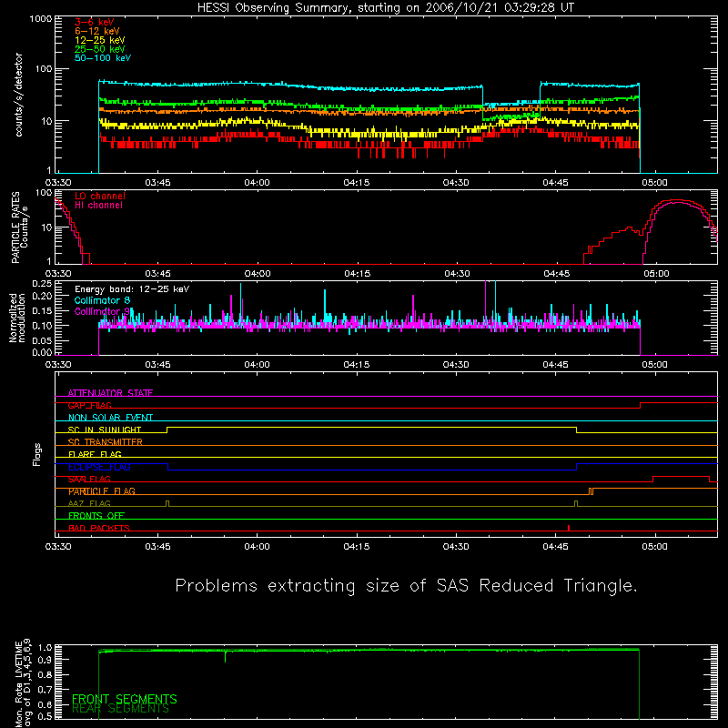This screenshot has width=728, height=728.
Task: Click the GAP_FLAG label
Action: (x=89, y=405)
